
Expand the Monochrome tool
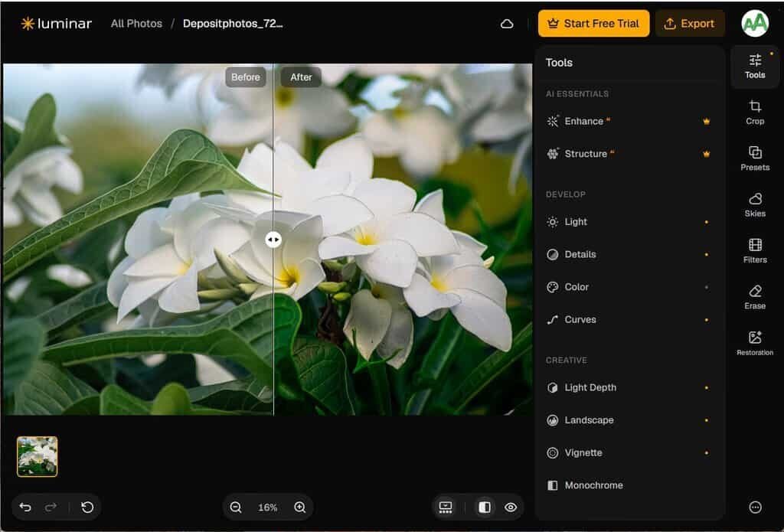(629, 485)
